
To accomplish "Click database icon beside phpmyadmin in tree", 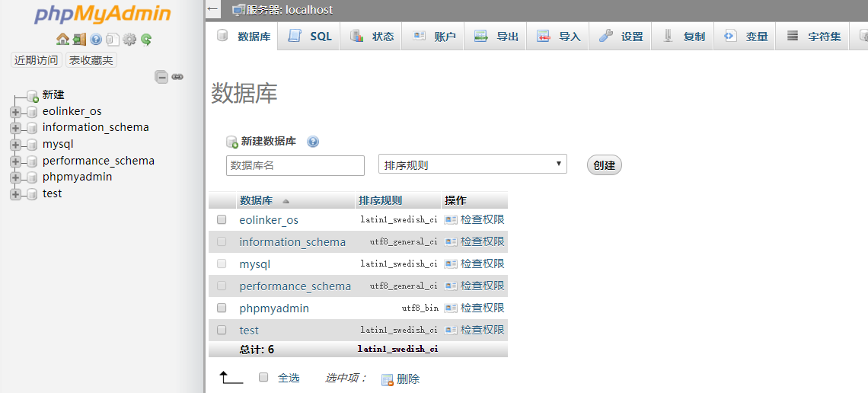I will click(33, 178).
